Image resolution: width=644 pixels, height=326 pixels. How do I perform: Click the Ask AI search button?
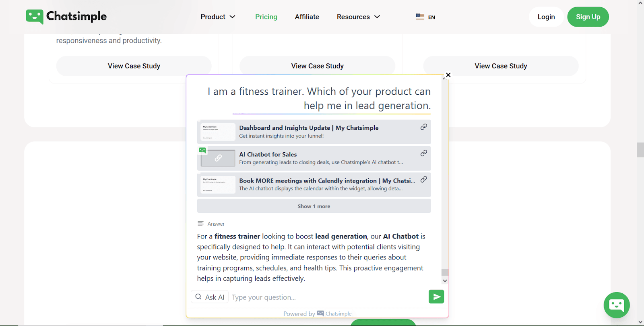[210, 297]
